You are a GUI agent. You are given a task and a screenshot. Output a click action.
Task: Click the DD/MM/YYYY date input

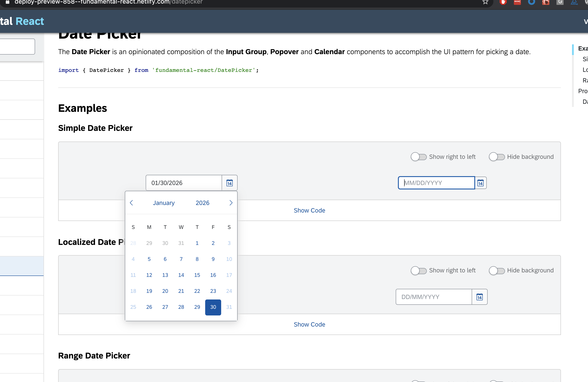434,297
